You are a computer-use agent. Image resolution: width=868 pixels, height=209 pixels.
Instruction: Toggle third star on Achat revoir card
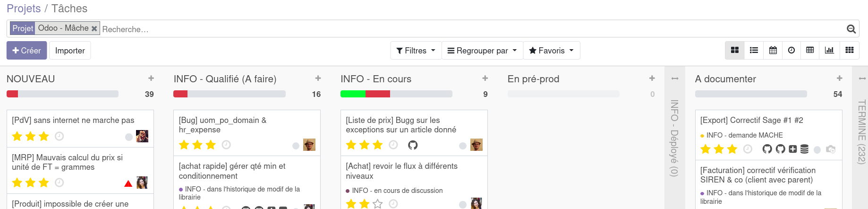pos(377,204)
